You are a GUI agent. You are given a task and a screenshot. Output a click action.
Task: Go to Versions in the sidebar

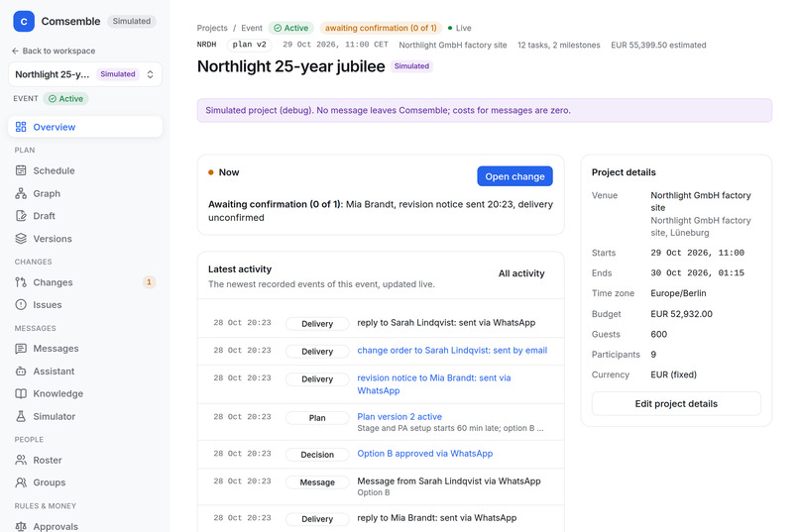85,238
